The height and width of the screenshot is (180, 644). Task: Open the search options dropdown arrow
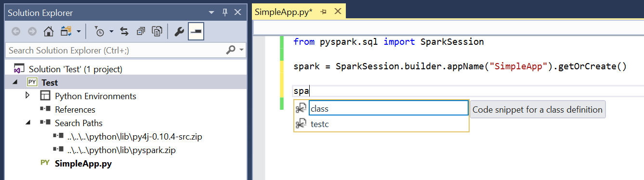click(x=241, y=50)
